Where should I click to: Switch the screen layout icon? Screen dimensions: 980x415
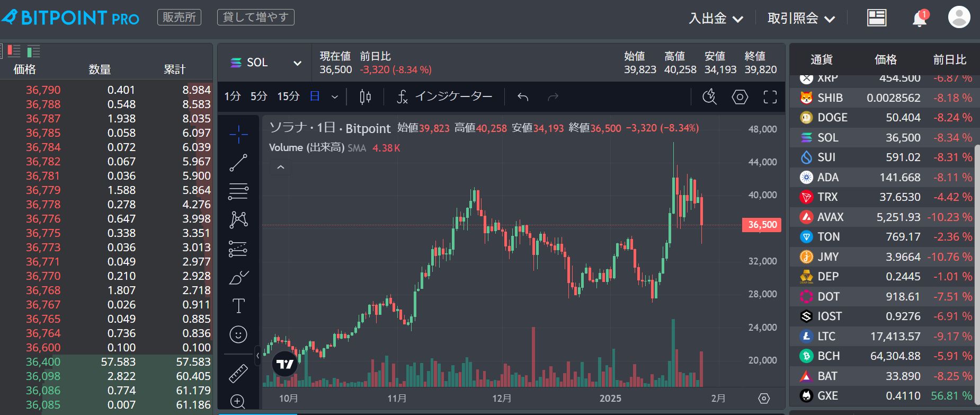877,18
